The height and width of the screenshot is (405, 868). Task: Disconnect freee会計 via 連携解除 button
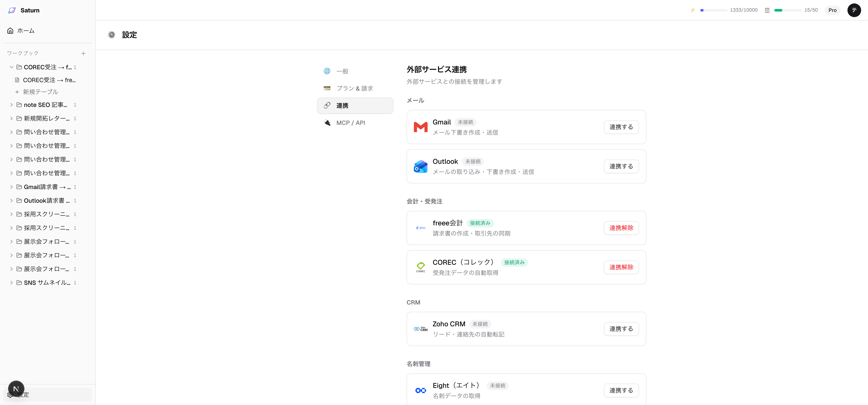[x=621, y=228]
